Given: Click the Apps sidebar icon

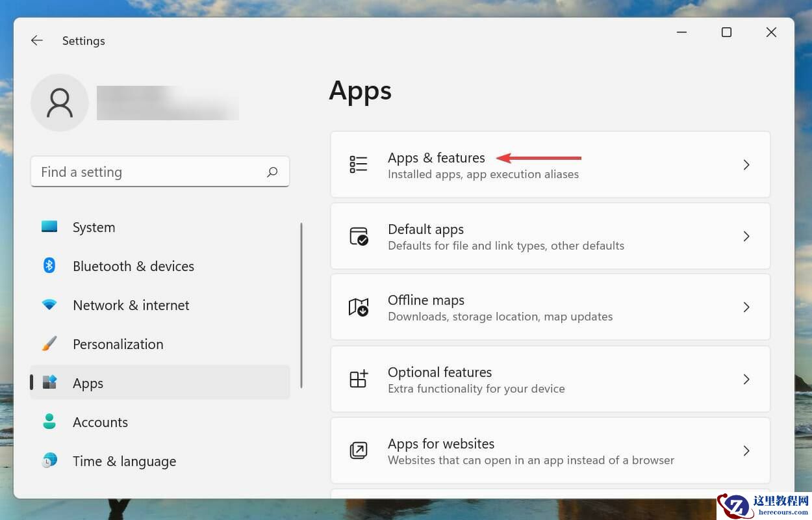Looking at the screenshot, I should (x=49, y=382).
